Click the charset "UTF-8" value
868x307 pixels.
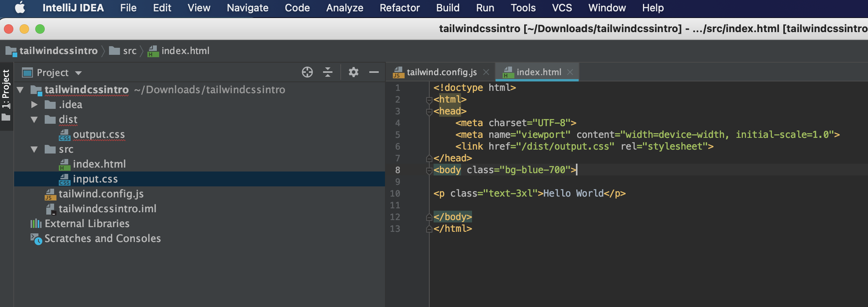[x=552, y=123]
